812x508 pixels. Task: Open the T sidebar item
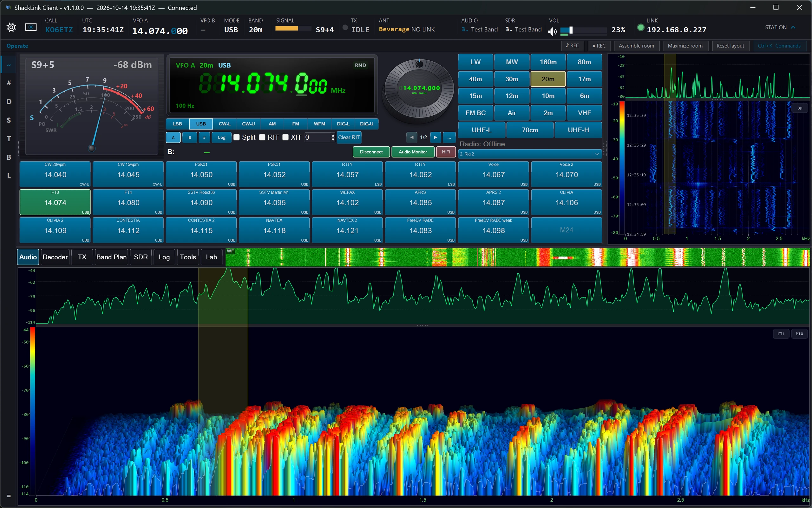coord(9,139)
